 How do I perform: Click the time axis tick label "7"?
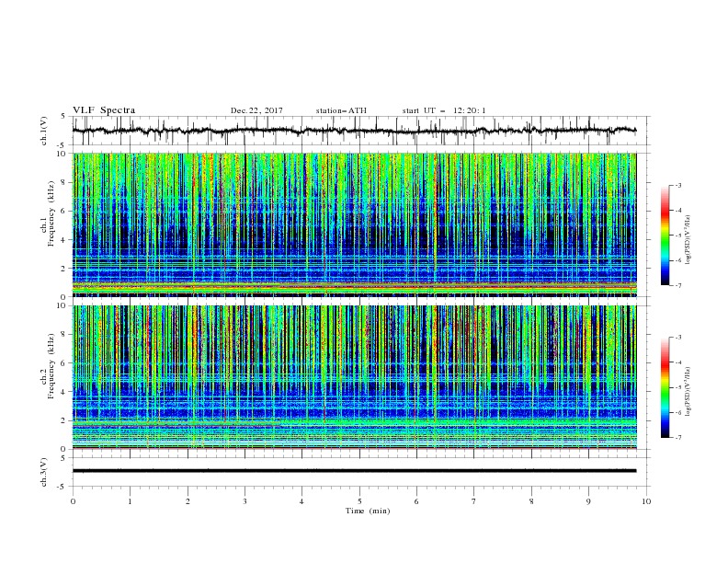474,501
